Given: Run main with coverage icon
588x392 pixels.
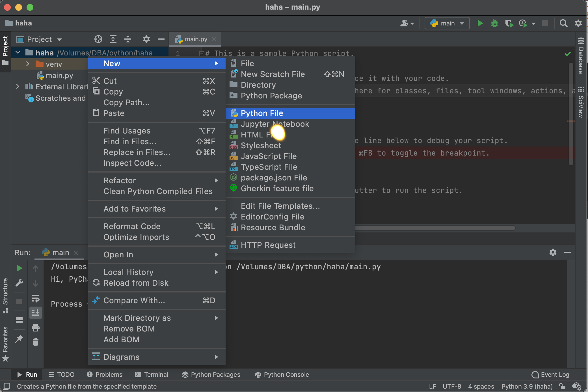Looking at the screenshot, I should (509, 23).
